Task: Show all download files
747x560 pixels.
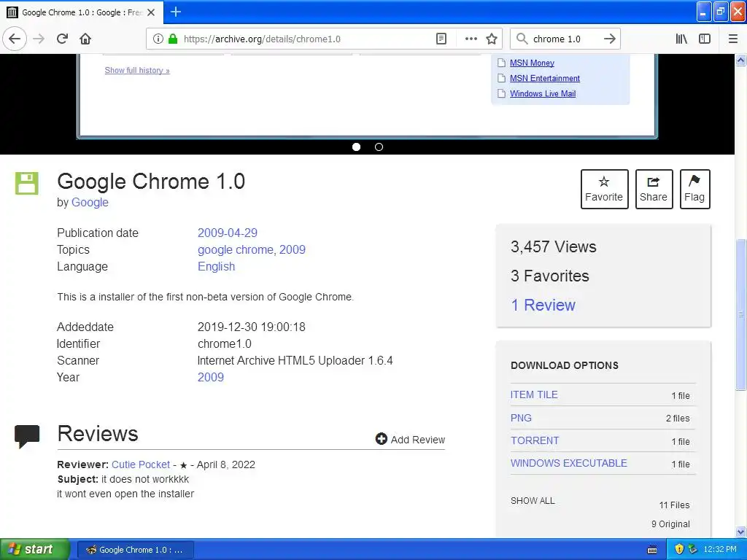Action: 533,500
